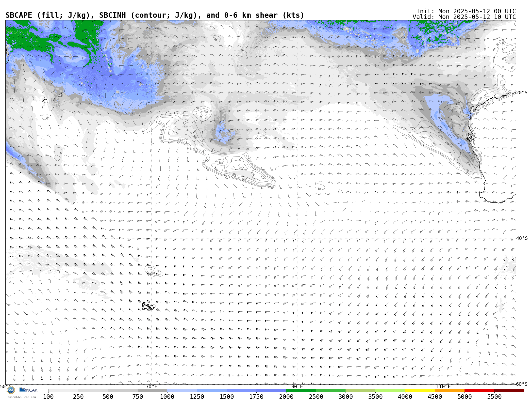Click the Valid: Mon 2025-05-12 10 UTC line
Image resolution: width=532 pixels, height=400 pixels.
(464, 17)
